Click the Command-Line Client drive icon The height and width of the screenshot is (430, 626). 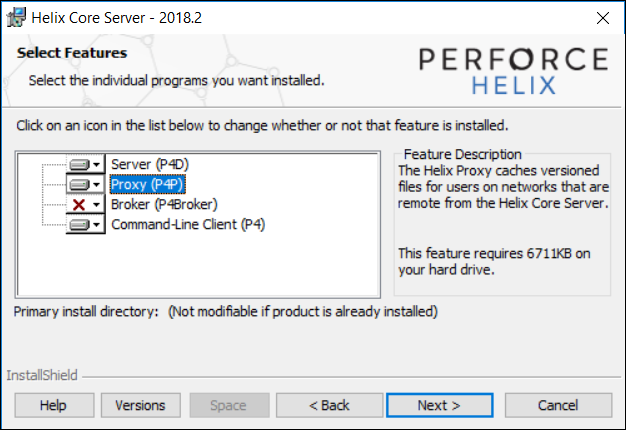[x=80, y=224]
